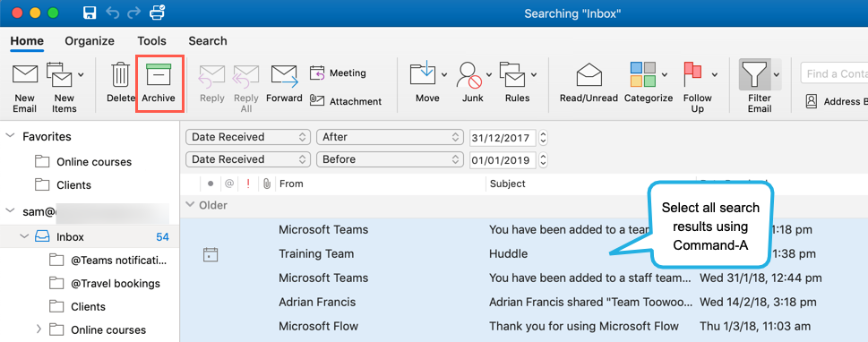Open the Rules button
The width and height of the screenshot is (868, 342).
514,83
